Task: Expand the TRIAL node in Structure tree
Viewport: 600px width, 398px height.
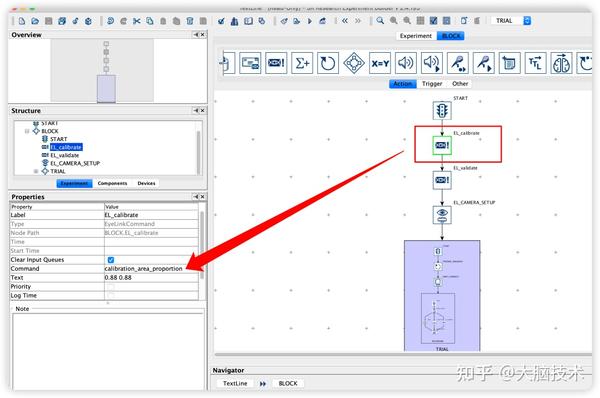Action: point(36,171)
